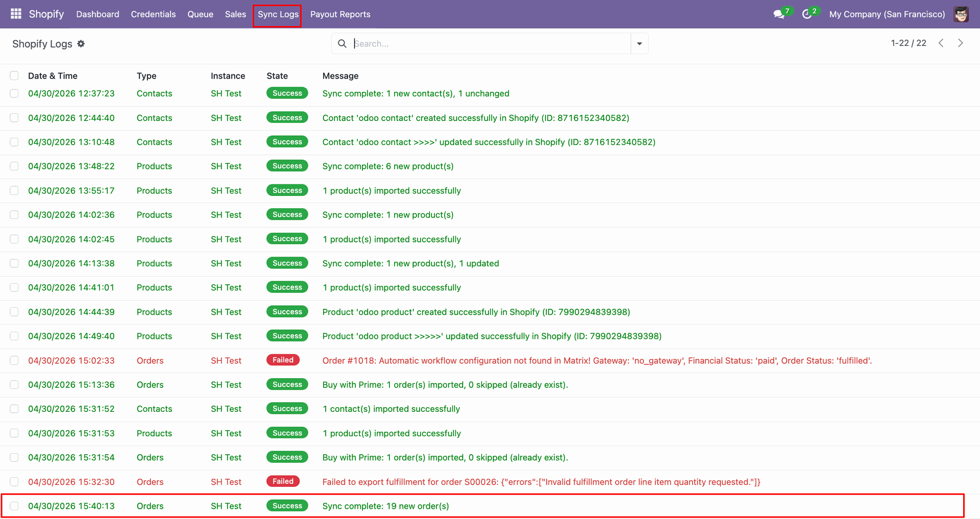This screenshot has width=980, height=519.
Task: Sort by State column header
Action: (x=277, y=76)
